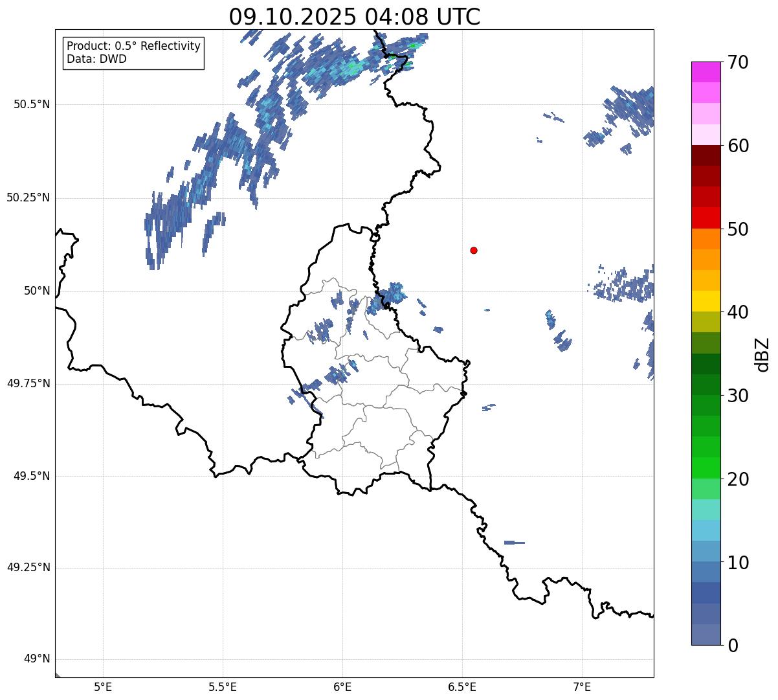
Task: Click the colorbar tick label '50'
Action: pos(738,229)
